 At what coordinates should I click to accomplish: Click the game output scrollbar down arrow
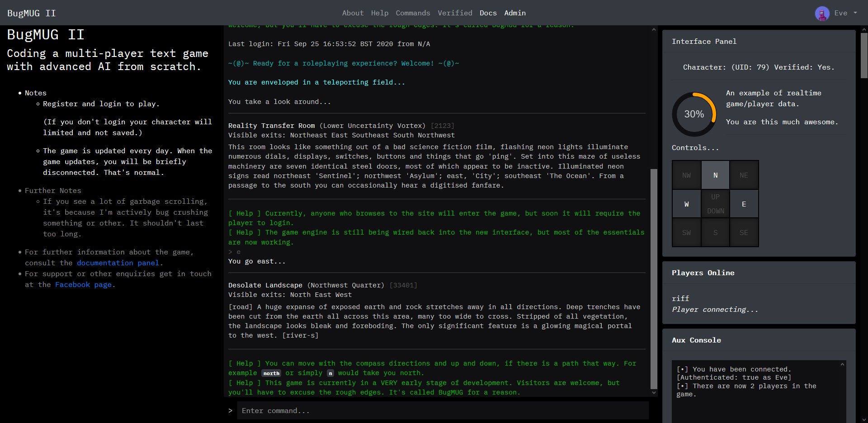(x=654, y=393)
